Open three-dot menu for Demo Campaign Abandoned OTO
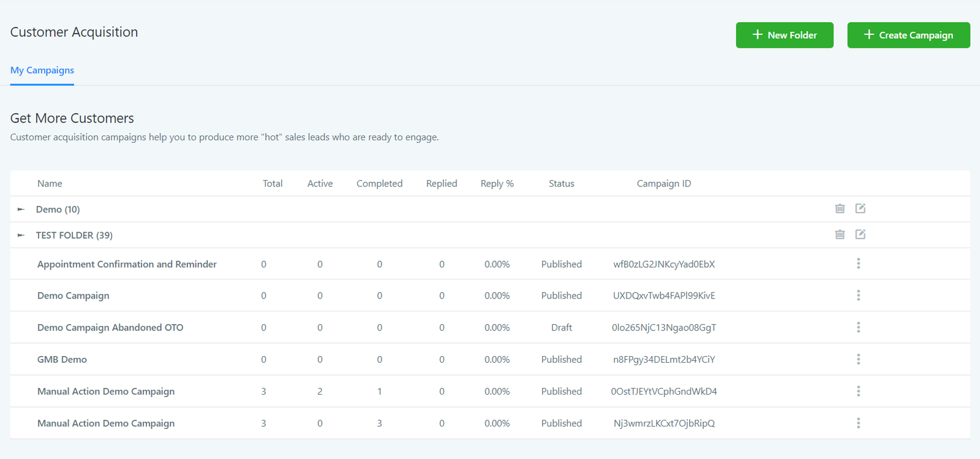 pos(858,327)
